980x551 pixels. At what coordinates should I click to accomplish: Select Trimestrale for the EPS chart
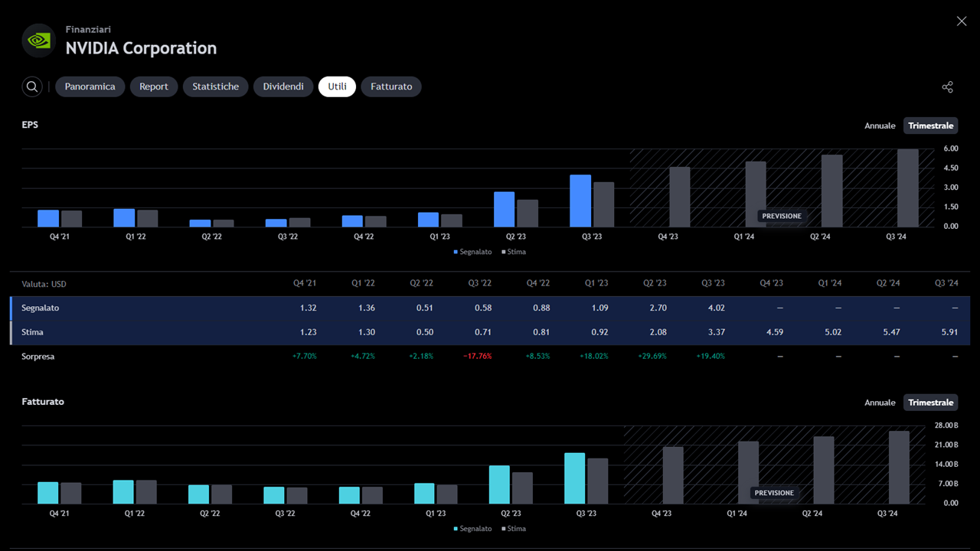[x=931, y=126]
